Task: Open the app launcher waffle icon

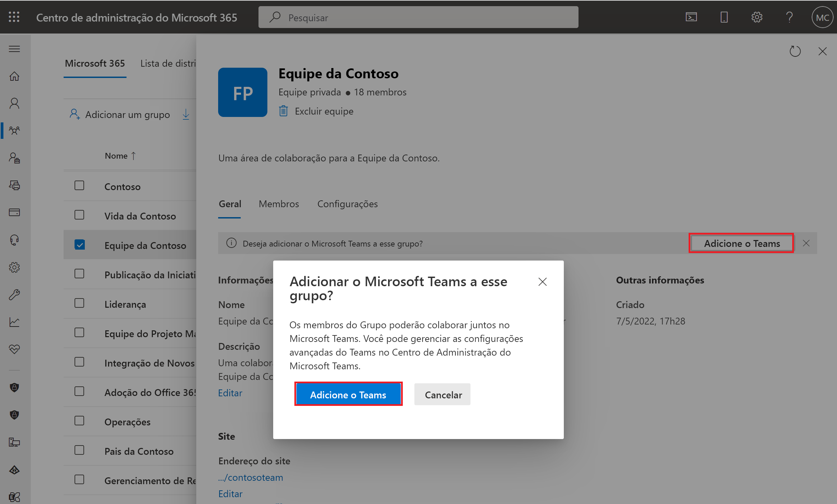Action: click(14, 17)
